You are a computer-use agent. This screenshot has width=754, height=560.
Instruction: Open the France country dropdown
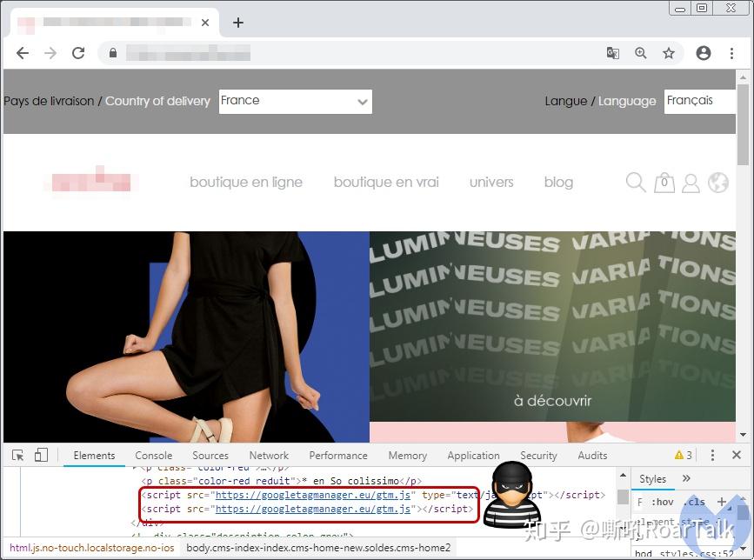click(x=296, y=102)
